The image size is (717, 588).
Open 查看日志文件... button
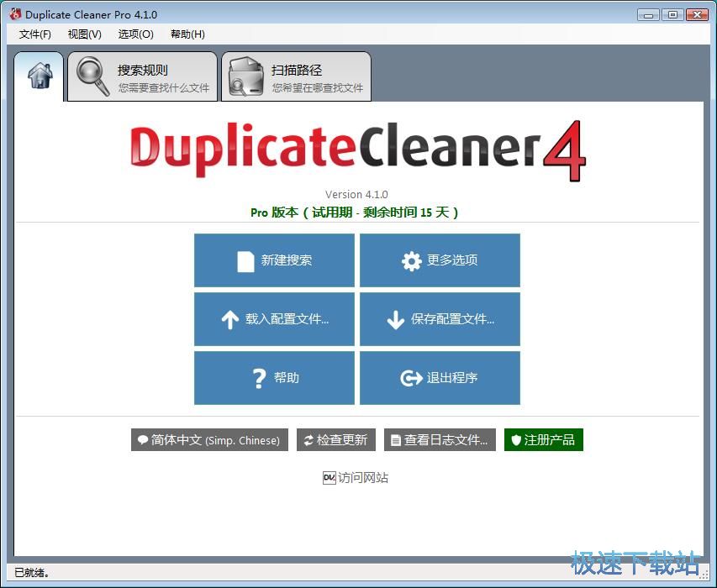tap(440, 440)
